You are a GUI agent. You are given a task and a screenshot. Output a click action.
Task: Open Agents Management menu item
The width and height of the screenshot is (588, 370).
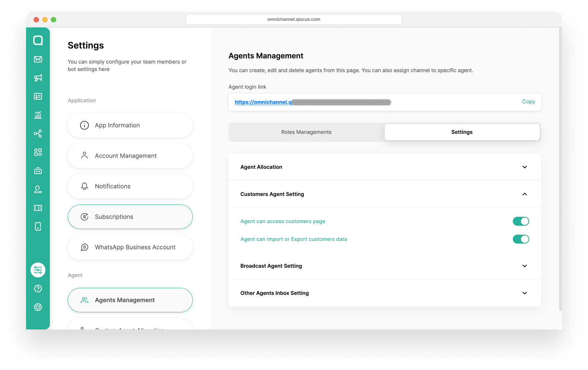pyautogui.click(x=130, y=300)
